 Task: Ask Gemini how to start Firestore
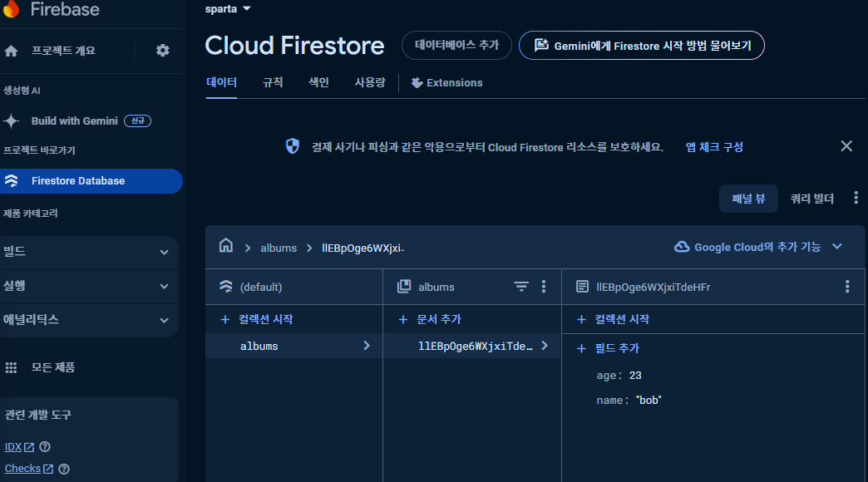[642, 46]
